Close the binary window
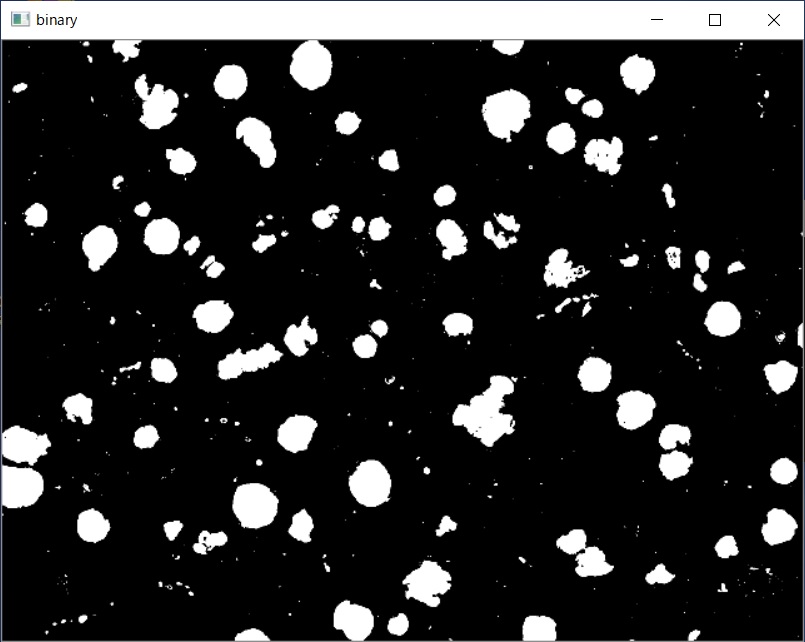This screenshot has width=805, height=642. [774, 20]
